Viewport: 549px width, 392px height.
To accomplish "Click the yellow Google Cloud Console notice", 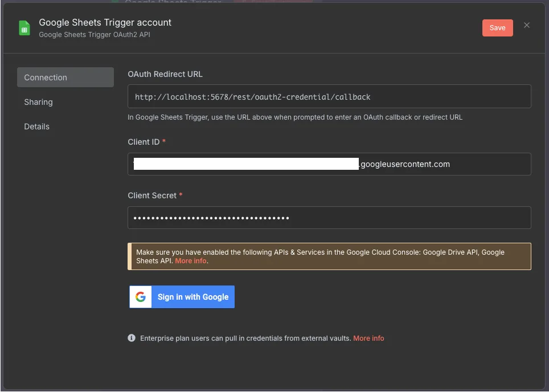I will pyautogui.click(x=329, y=256).
